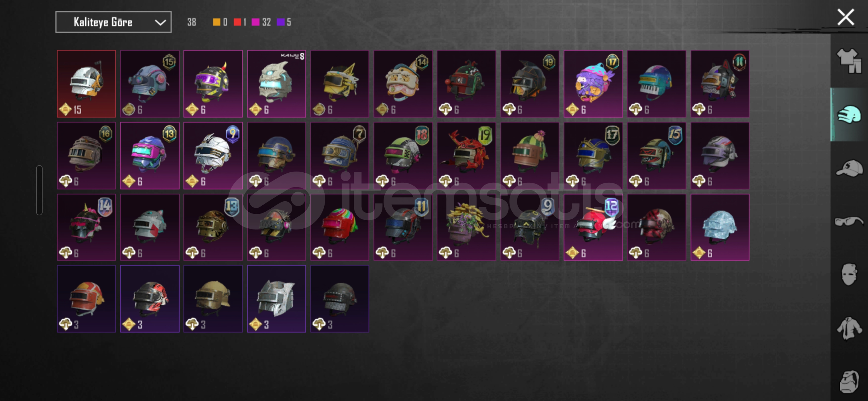Filter by the red quality swatch
Viewport: 868px width, 401px height.
coord(237,22)
